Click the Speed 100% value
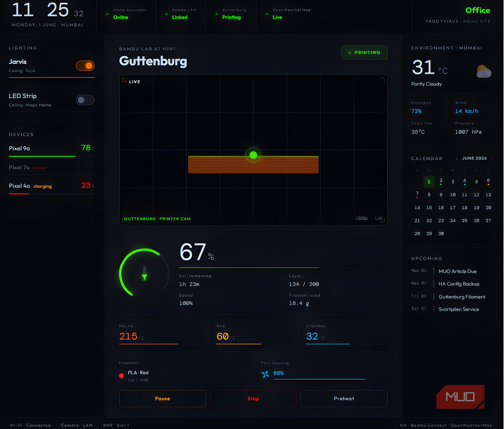 click(186, 303)
